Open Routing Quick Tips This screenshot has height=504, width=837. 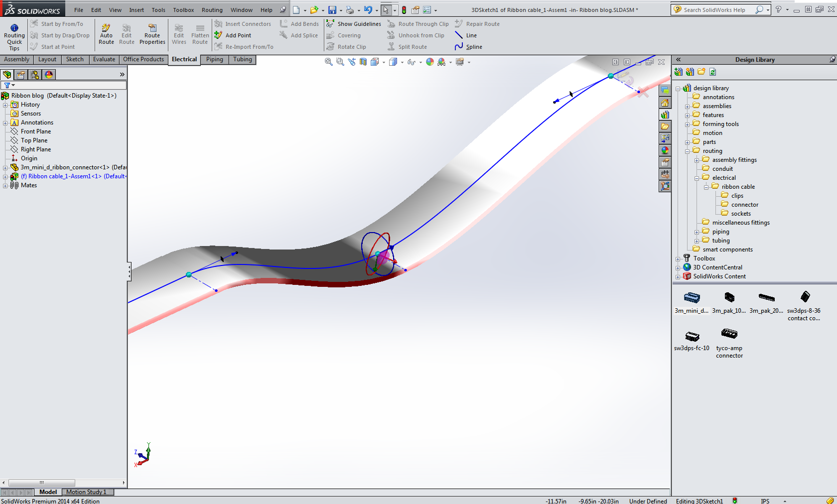point(14,37)
